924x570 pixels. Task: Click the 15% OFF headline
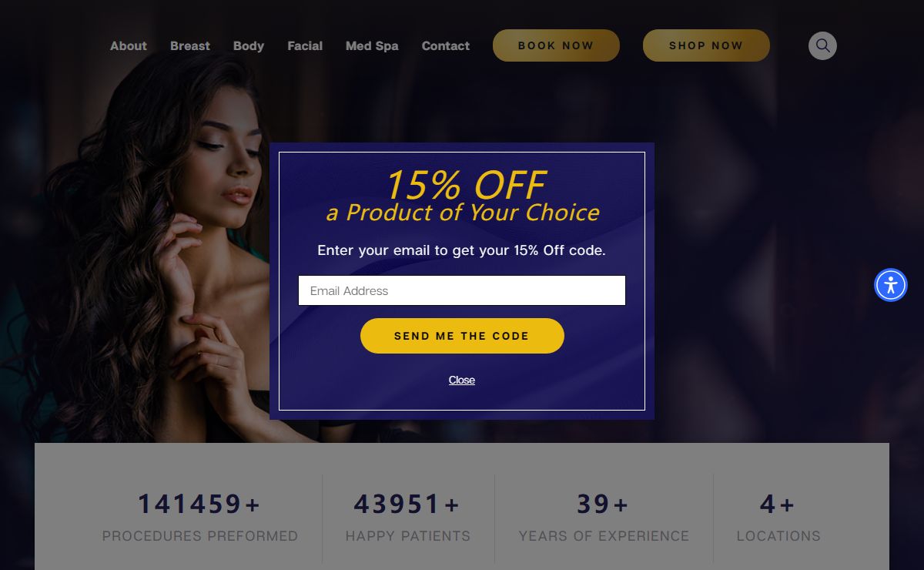(465, 185)
